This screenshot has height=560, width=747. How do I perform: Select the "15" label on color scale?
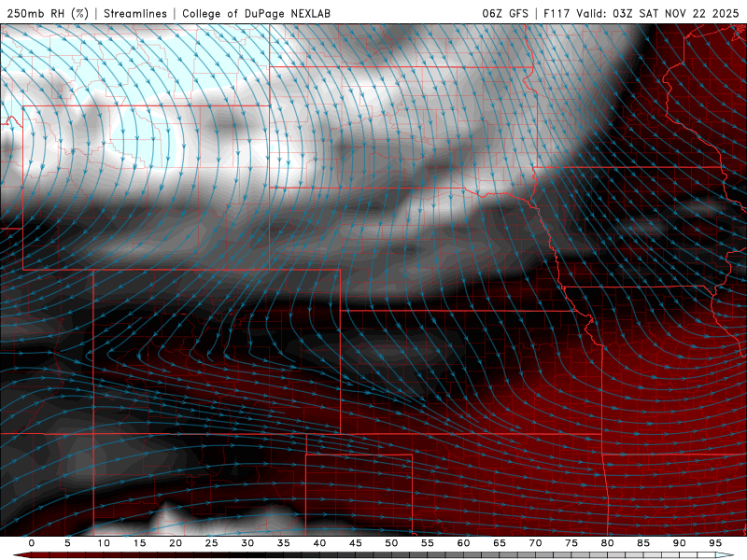pyautogui.click(x=139, y=543)
